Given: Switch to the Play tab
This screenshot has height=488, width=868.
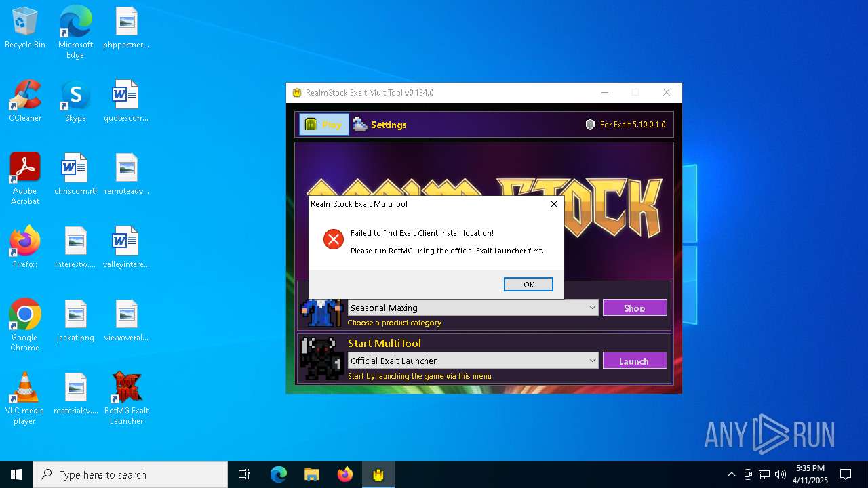Looking at the screenshot, I should coord(324,125).
